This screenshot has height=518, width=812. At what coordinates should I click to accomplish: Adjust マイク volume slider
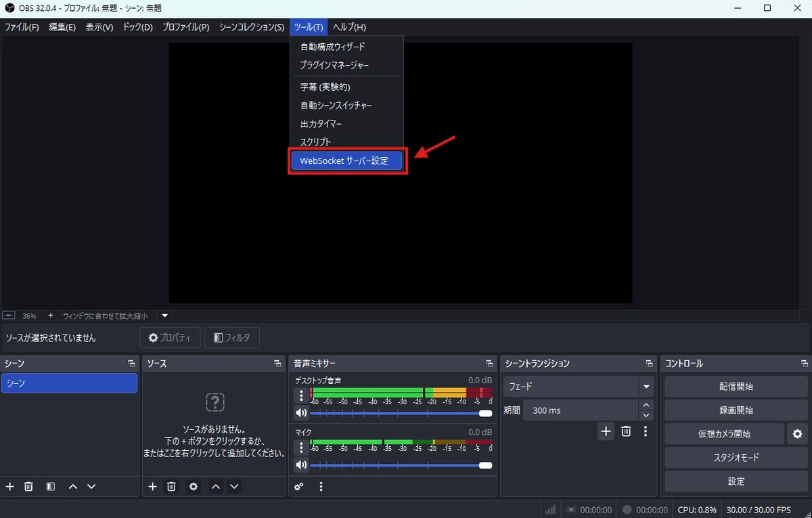(401, 465)
